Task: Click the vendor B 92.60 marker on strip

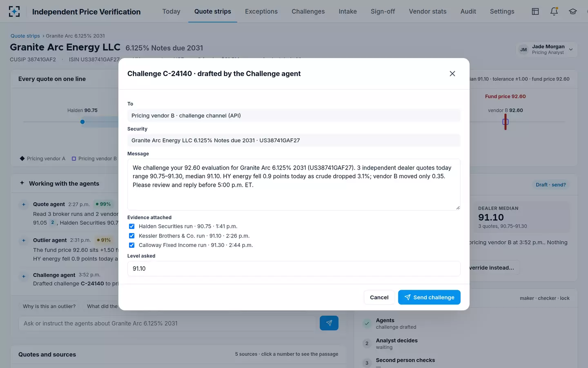Action: [x=506, y=122]
